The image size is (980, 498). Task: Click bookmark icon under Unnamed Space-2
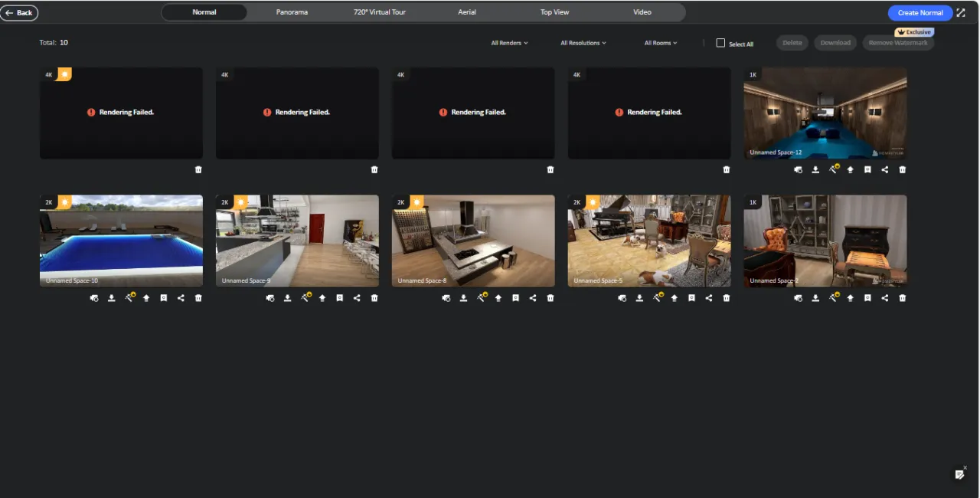[x=867, y=298]
